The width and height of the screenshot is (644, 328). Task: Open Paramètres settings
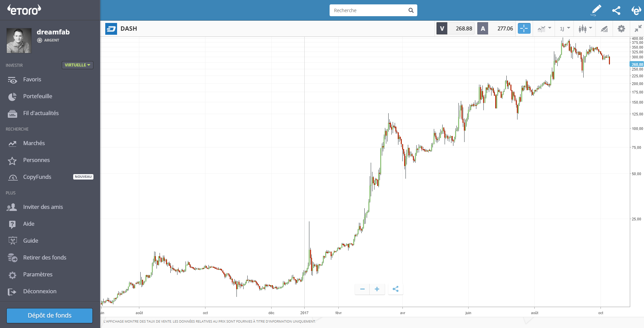pyautogui.click(x=38, y=274)
